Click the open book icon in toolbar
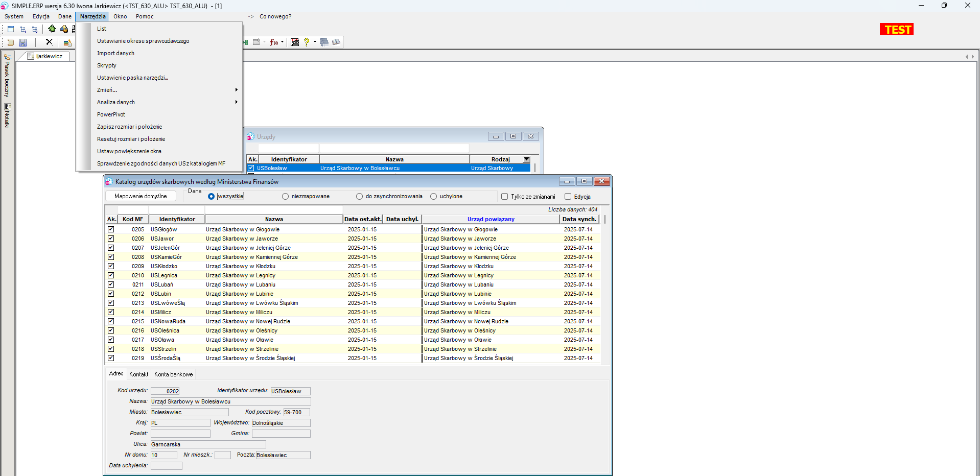 (x=336, y=42)
